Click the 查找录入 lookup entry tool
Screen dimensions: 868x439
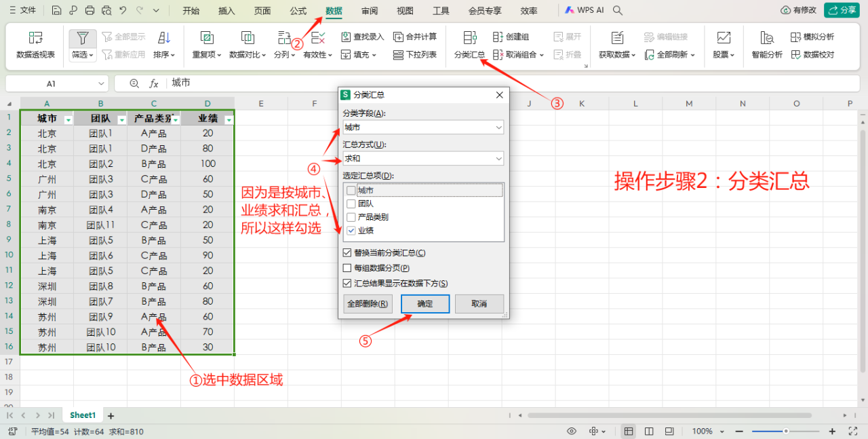tap(362, 37)
